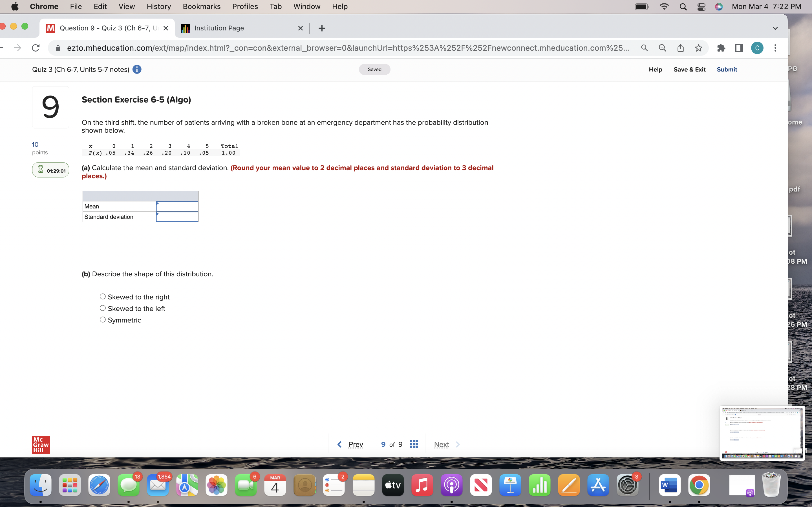The image size is (812, 507).
Task: Click the info icon next to the quiz title
Action: click(x=137, y=69)
